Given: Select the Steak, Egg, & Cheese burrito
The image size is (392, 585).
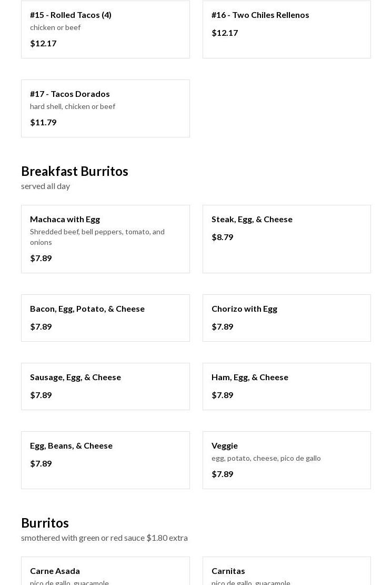Looking at the screenshot, I should coord(286,239).
